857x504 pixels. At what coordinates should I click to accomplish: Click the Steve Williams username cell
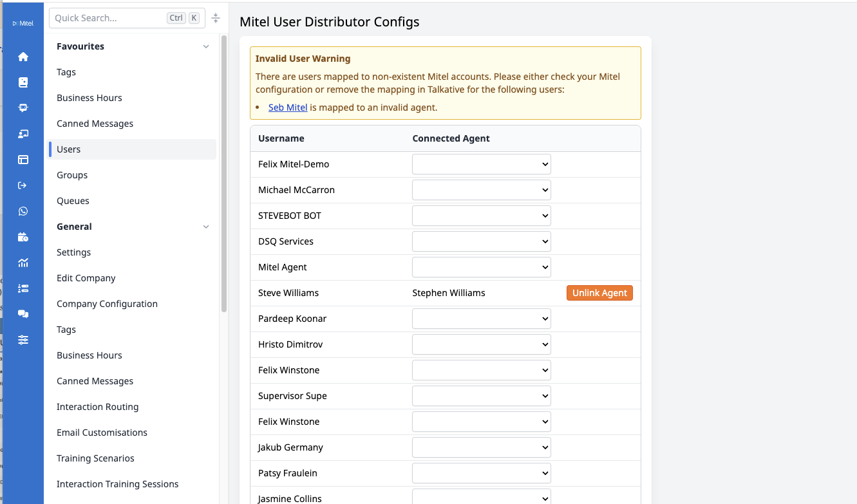[x=288, y=293]
